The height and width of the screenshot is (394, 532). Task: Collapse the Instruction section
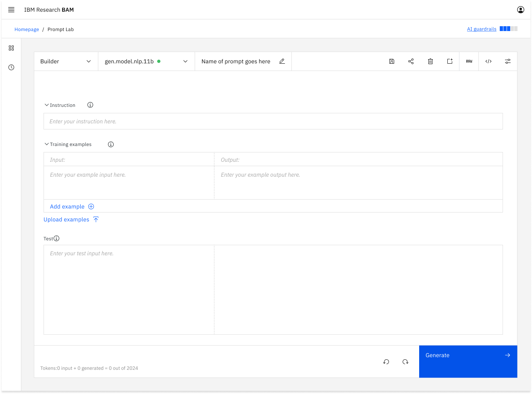point(47,105)
